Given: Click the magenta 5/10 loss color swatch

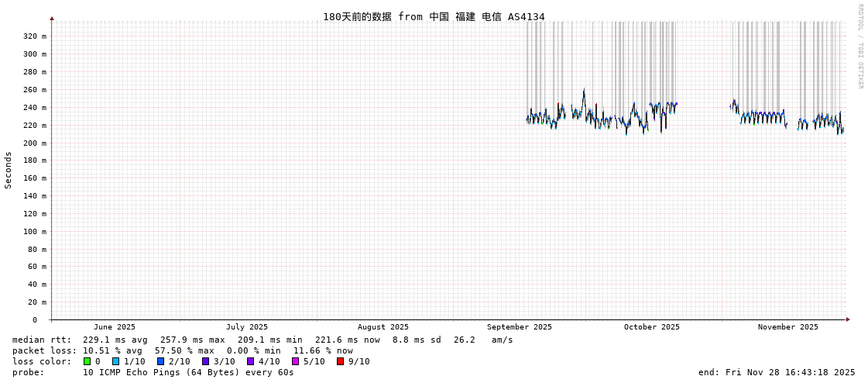Looking at the screenshot, I should tap(295, 361).
